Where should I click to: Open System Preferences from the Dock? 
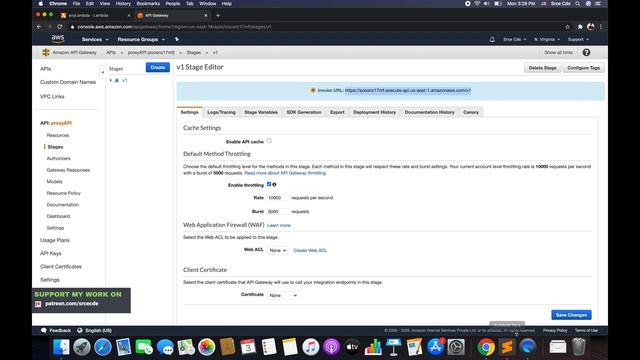[x=456, y=347]
